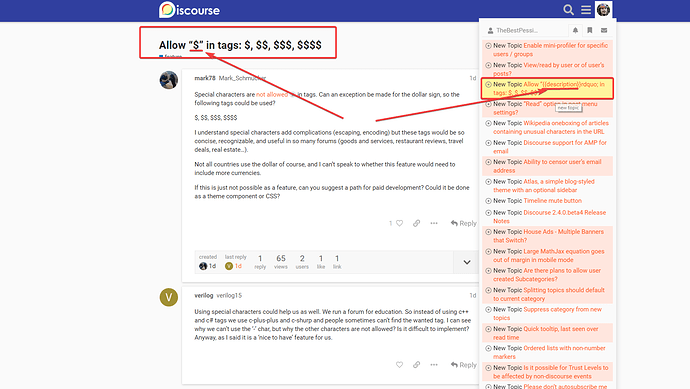Click new-topic icon beside 'Timeline mute button'

[488, 201]
